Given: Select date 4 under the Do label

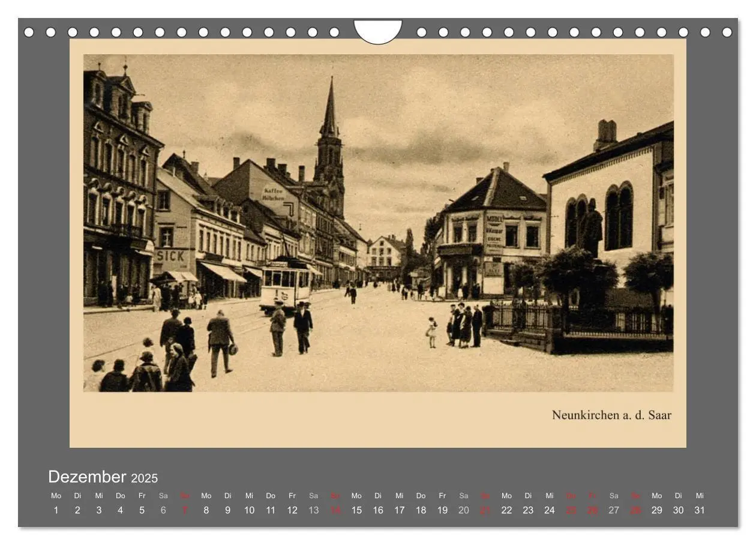Looking at the screenshot, I should pyautogui.click(x=120, y=510).
